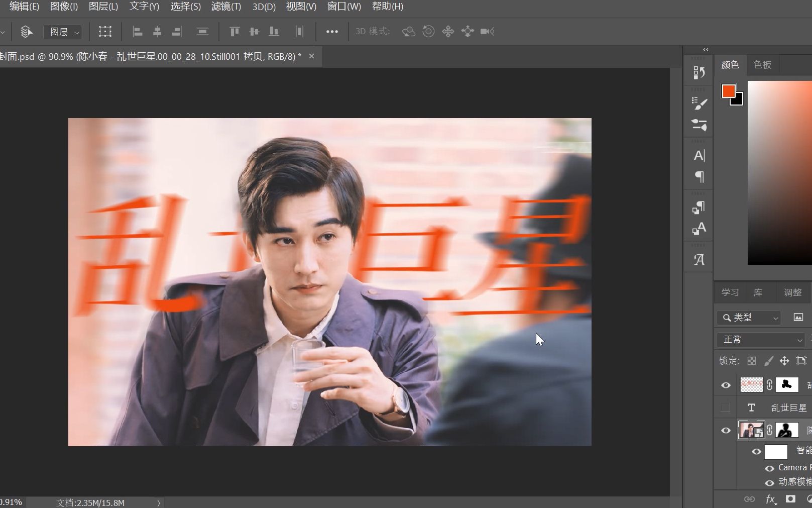812x508 pixels.
Task: Open the 正常 blend mode dropdown
Action: pyautogui.click(x=761, y=340)
